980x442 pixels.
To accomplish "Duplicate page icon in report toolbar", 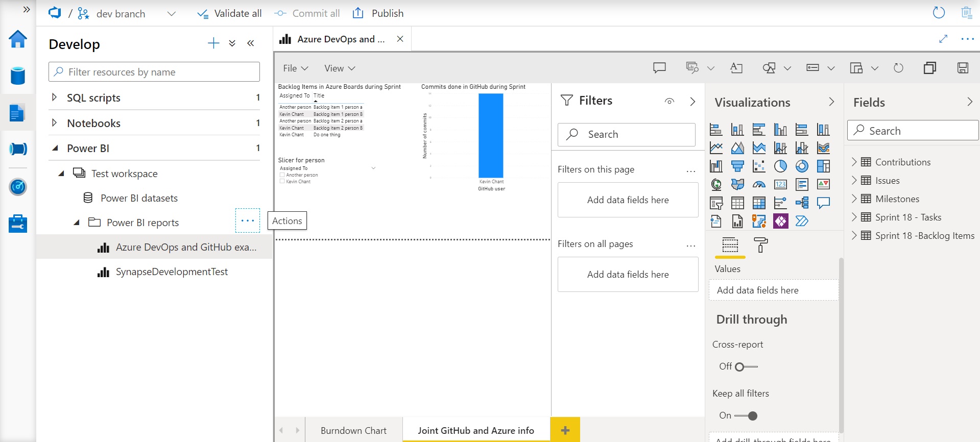I will pos(930,68).
